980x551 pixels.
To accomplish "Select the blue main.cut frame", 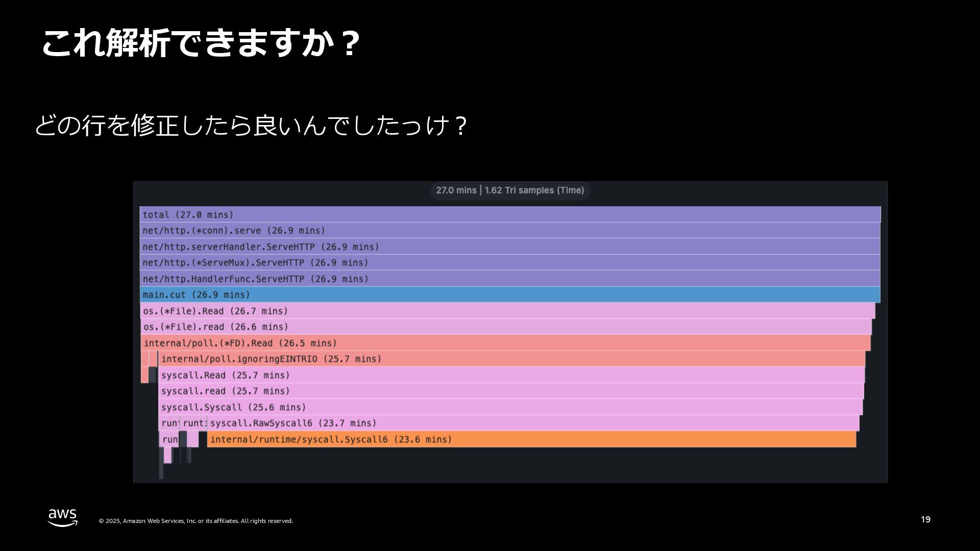I will (x=510, y=295).
